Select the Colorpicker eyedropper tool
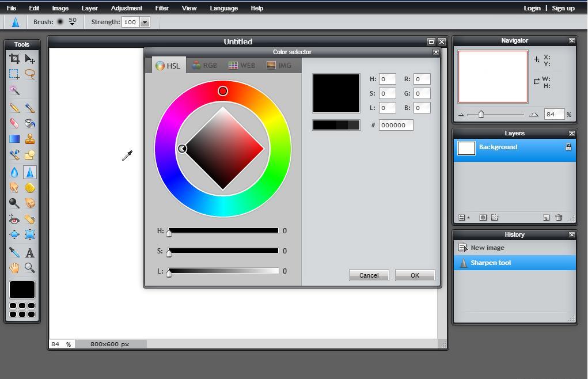 [14, 253]
